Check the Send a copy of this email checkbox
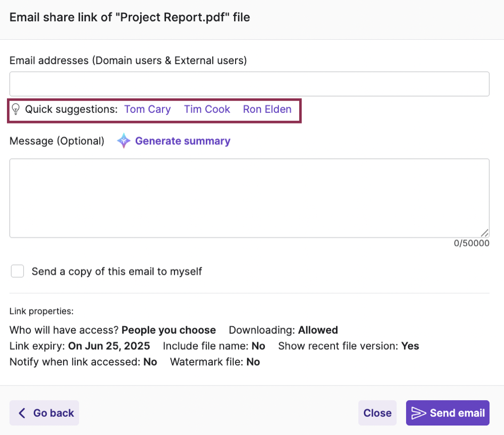This screenshot has width=504, height=435. (17, 271)
